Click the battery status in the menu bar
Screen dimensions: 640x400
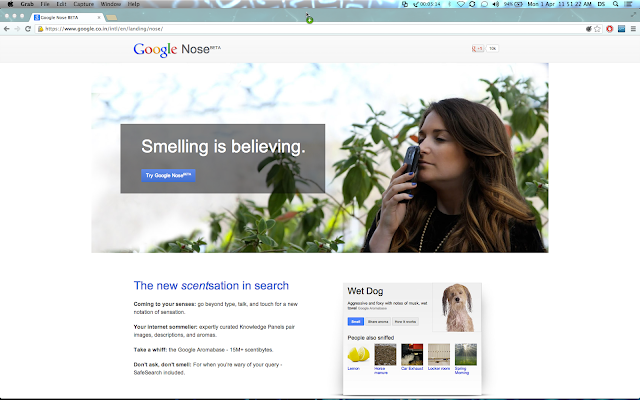(513, 4)
